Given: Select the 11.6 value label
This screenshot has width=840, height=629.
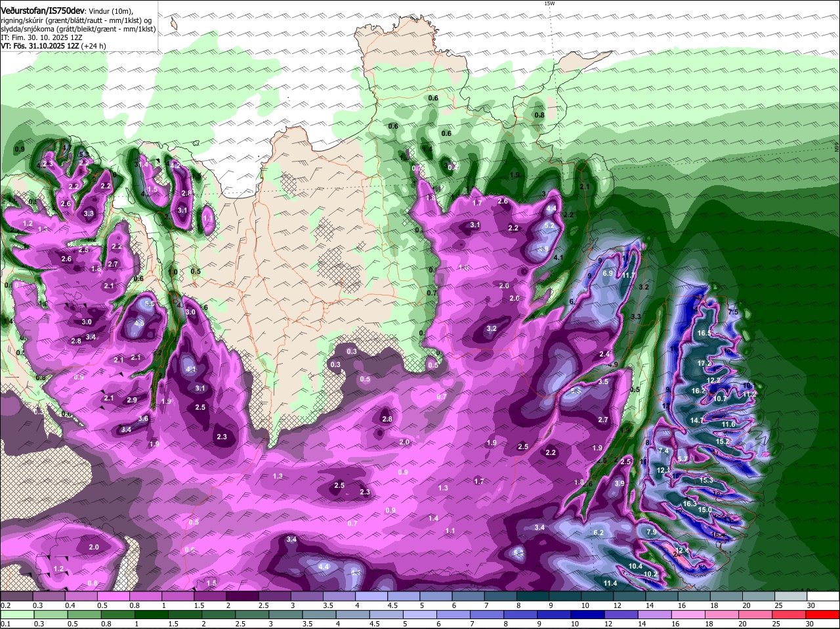Looking at the screenshot, I should point(728,425).
